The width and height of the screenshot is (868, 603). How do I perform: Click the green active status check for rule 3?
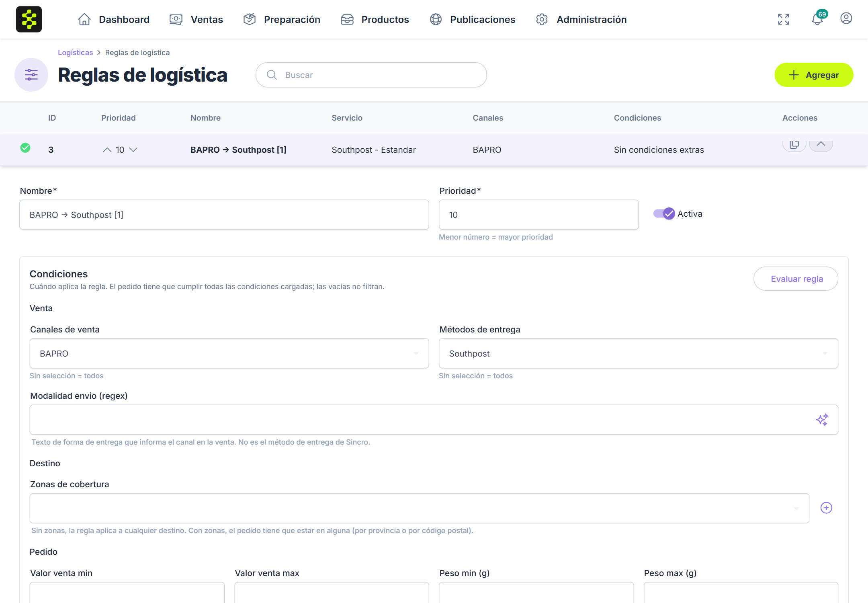pos(25,148)
